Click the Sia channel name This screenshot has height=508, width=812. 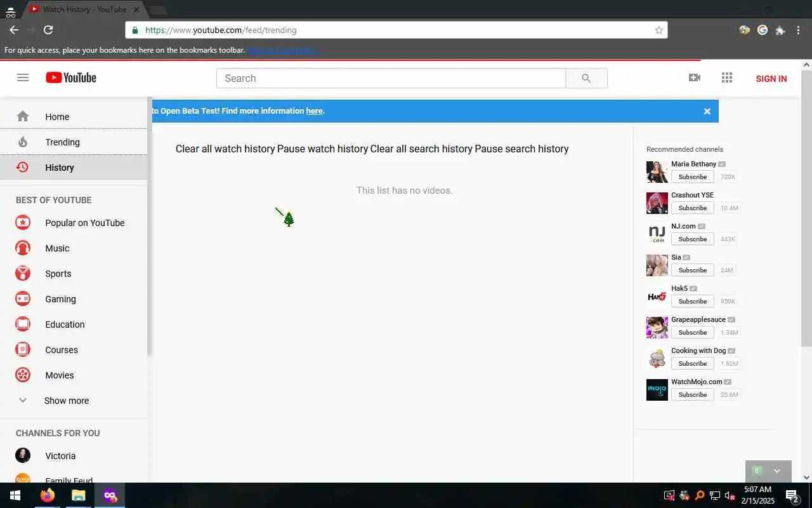tap(676, 257)
